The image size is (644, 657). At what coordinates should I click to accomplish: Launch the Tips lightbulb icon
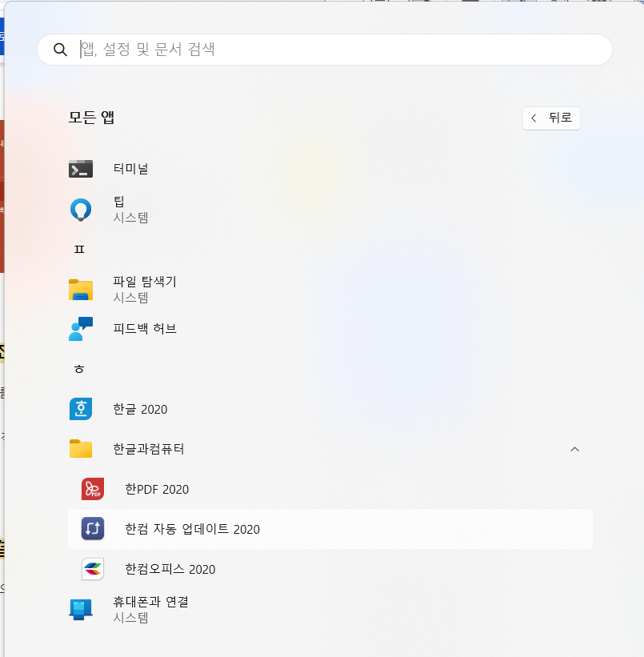point(81,210)
